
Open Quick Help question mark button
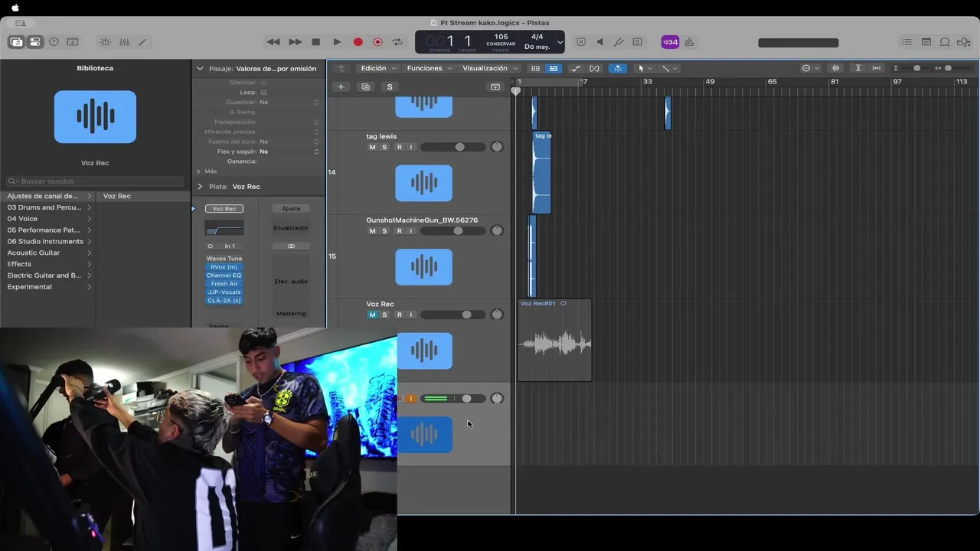click(x=54, y=42)
